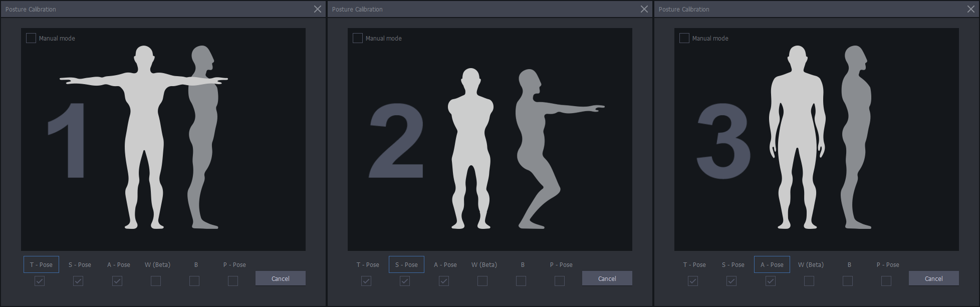The width and height of the screenshot is (980, 307).
Task: Uncheck the T - Pose checkbox in step 3 dialog
Action: click(x=693, y=281)
